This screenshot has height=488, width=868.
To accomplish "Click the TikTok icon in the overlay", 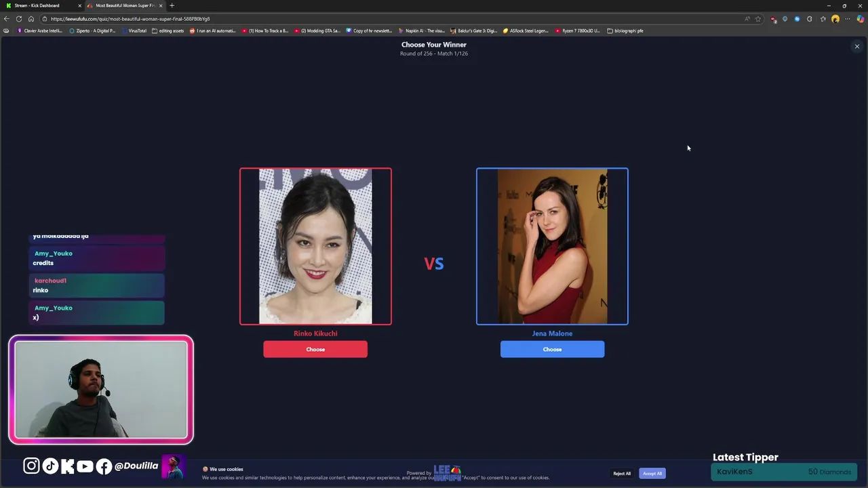I will [50, 466].
